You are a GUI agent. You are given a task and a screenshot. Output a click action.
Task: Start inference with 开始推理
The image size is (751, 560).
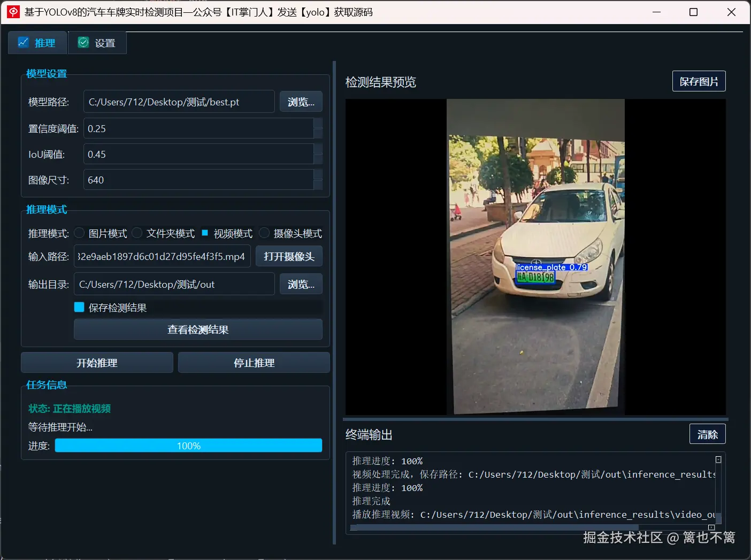pos(96,362)
